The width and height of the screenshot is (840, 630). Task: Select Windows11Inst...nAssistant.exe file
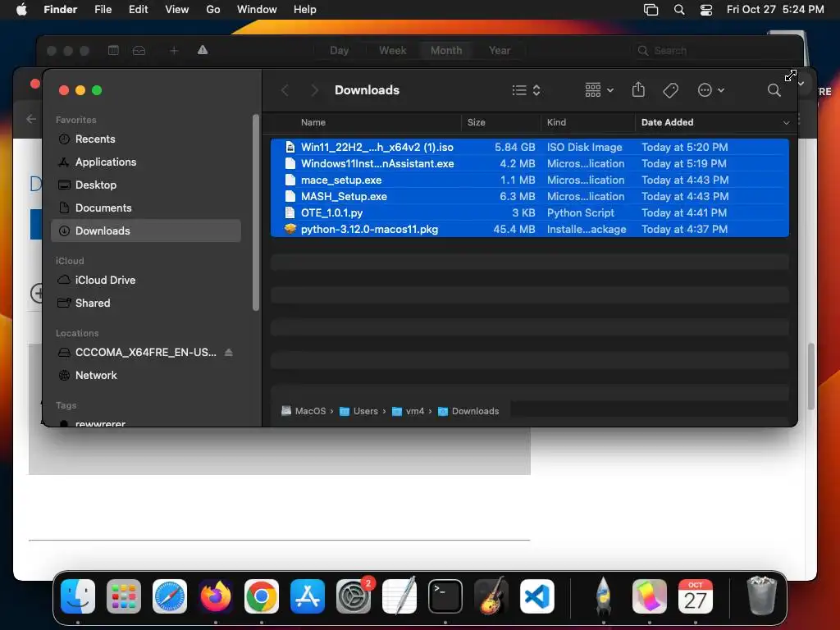tap(530, 163)
